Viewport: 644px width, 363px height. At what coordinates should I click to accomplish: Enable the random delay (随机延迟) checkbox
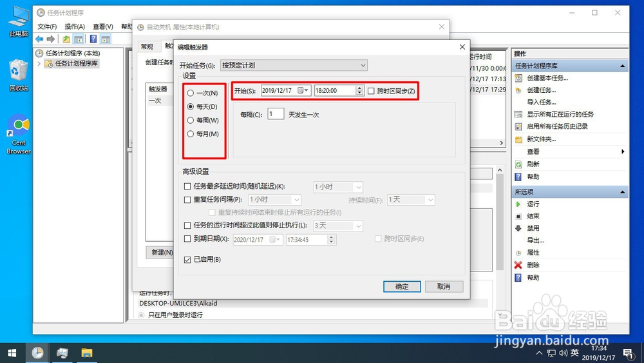click(x=187, y=186)
